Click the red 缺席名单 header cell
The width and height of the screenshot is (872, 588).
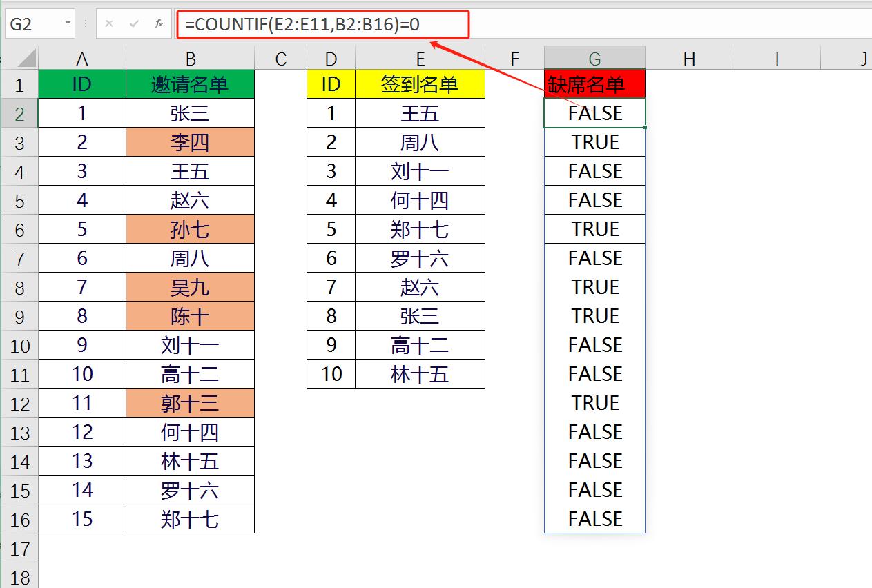(594, 84)
